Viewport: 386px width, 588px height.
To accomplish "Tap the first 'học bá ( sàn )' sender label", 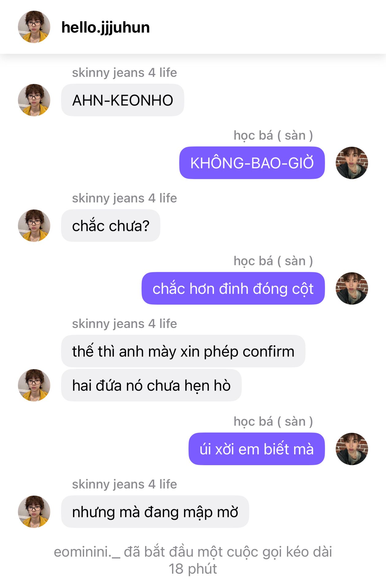I will click(x=273, y=135).
